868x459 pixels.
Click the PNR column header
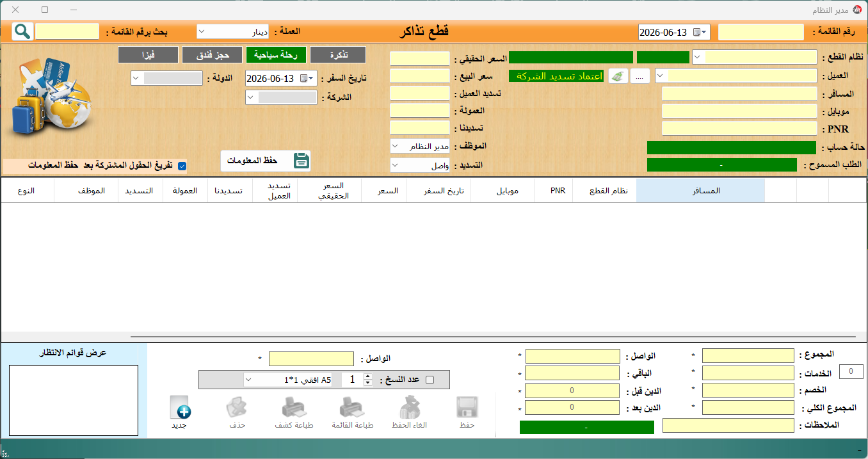[553, 191]
